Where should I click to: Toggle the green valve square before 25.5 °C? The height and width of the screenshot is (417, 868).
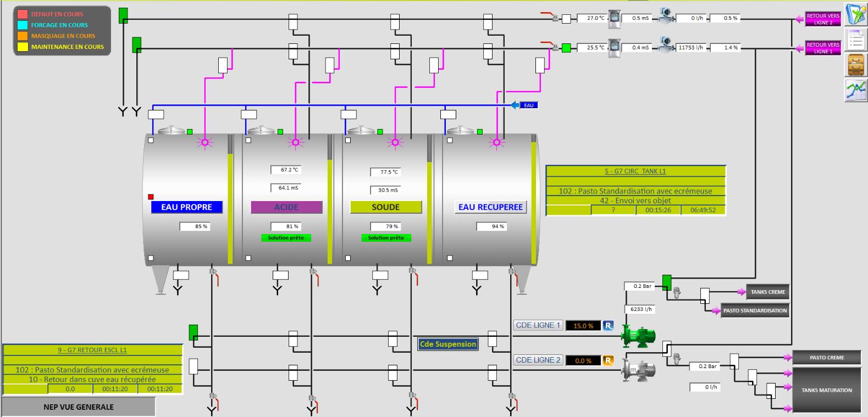(566, 48)
